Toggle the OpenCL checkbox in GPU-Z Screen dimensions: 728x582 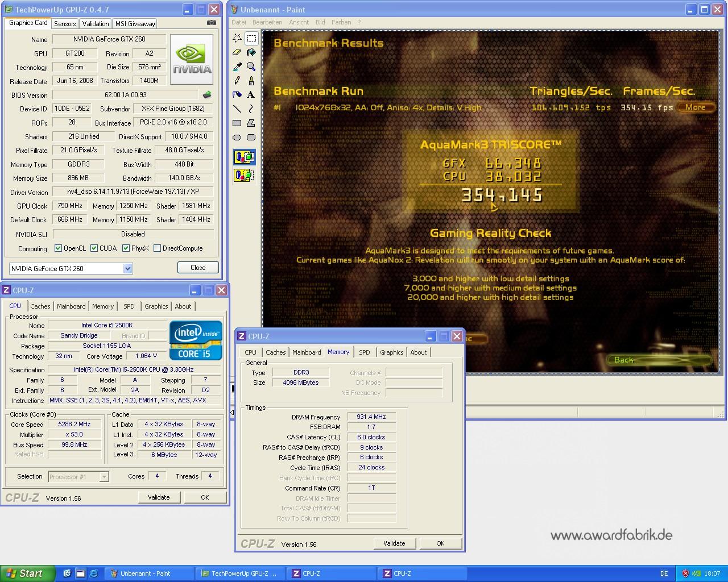(58, 248)
